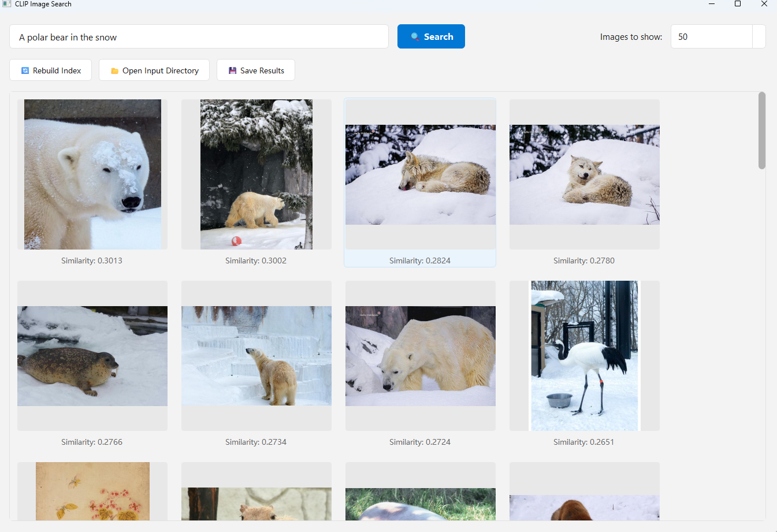Click the Images to show number field
This screenshot has width=777, height=532.
711,36
